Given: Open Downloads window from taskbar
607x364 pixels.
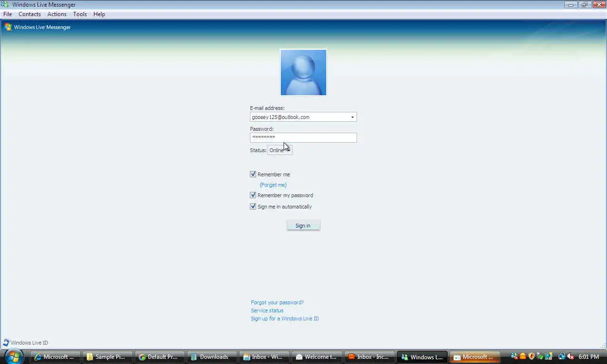Looking at the screenshot, I should 211,357.
